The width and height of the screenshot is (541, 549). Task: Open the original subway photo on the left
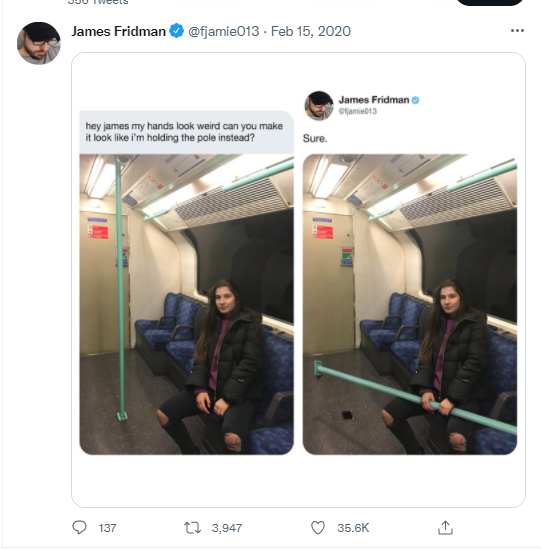[x=186, y=304]
